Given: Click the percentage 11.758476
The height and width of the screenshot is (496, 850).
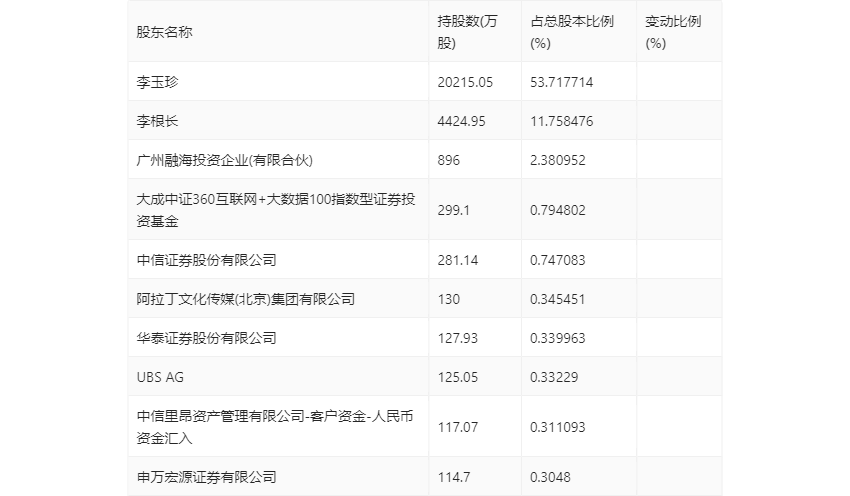Looking at the screenshot, I should click(562, 121).
